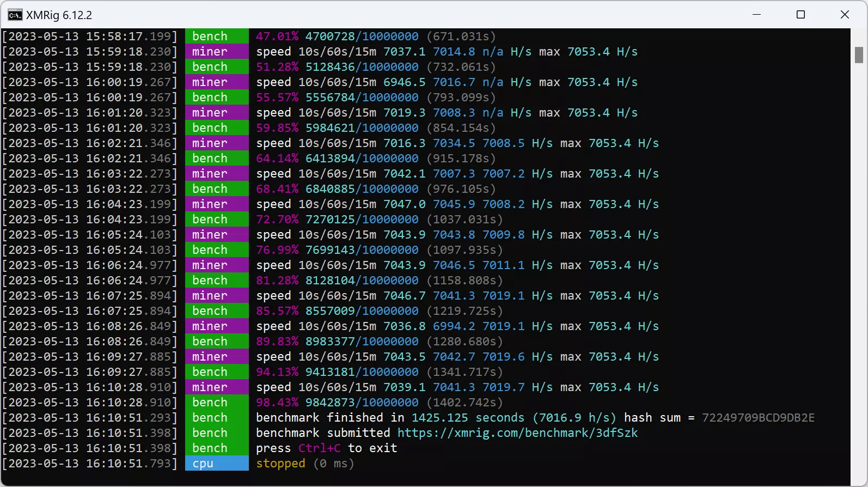The image size is (868, 487).
Task: Click the '68.41%' progress value
Action: pyautogui.click(x=277, y=189)
